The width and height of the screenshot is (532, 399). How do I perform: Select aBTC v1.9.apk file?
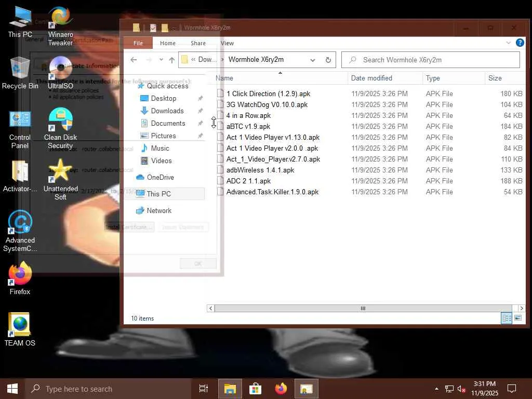coord(248,126)
